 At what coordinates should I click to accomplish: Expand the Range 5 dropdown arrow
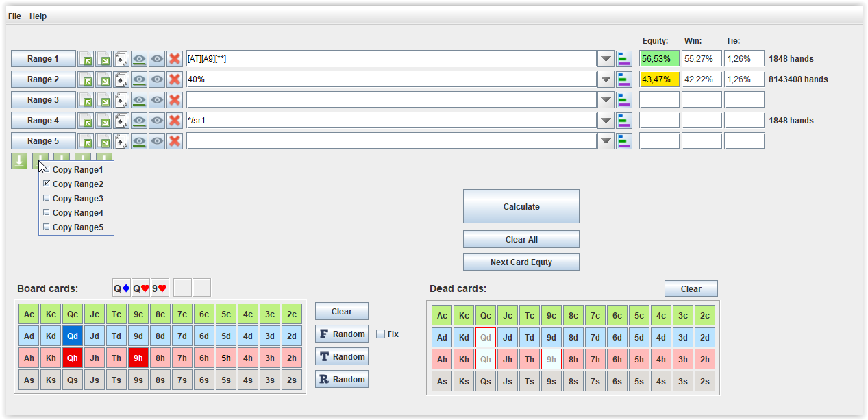(x=606, y=141)
